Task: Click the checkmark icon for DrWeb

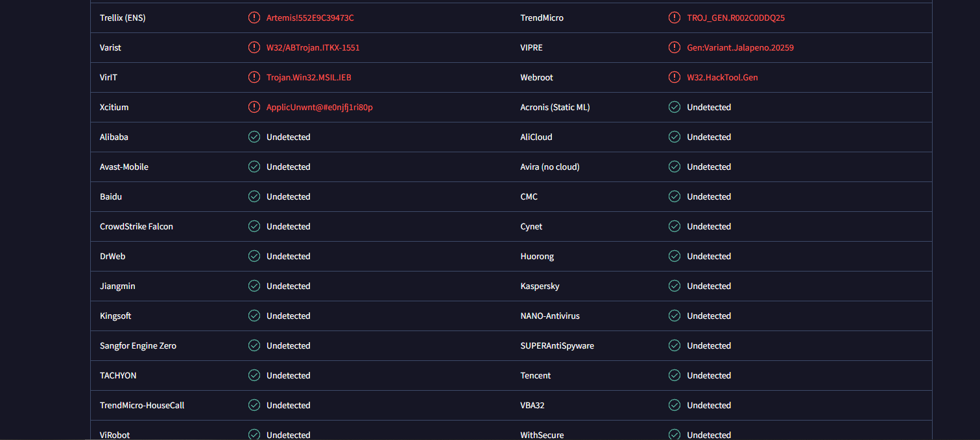Action: (254, 256)
